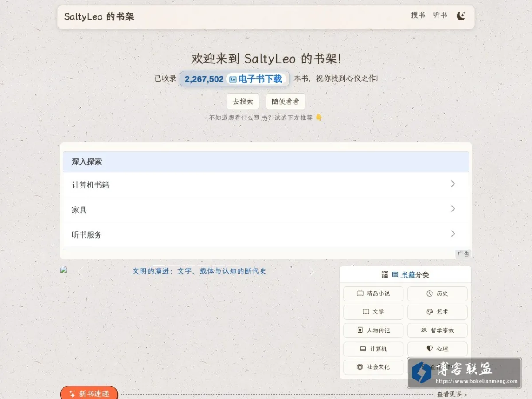Screen dimensions: 532x399
Task: Click the 去搜索 button
Action: pyautogui.click(x=243, y=102)
